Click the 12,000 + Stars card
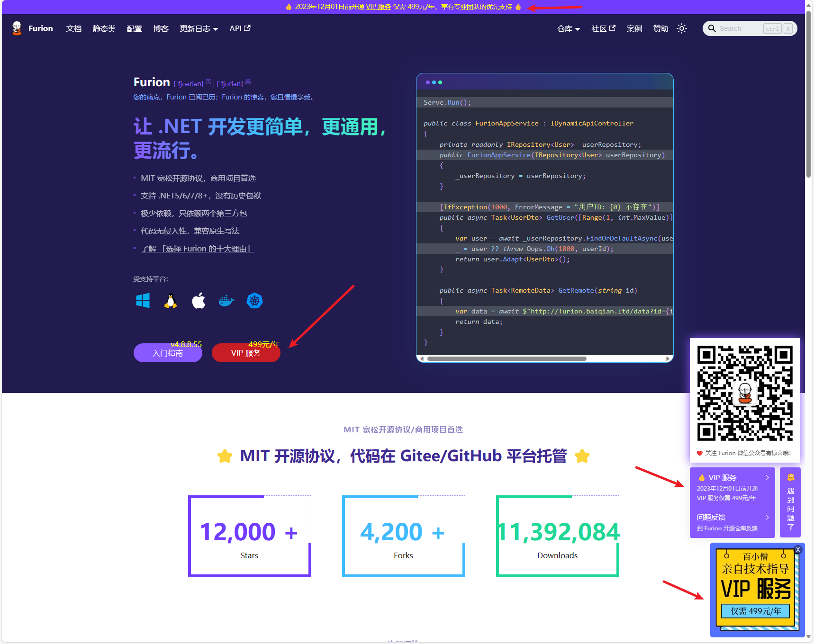 (x=250, y=536)
